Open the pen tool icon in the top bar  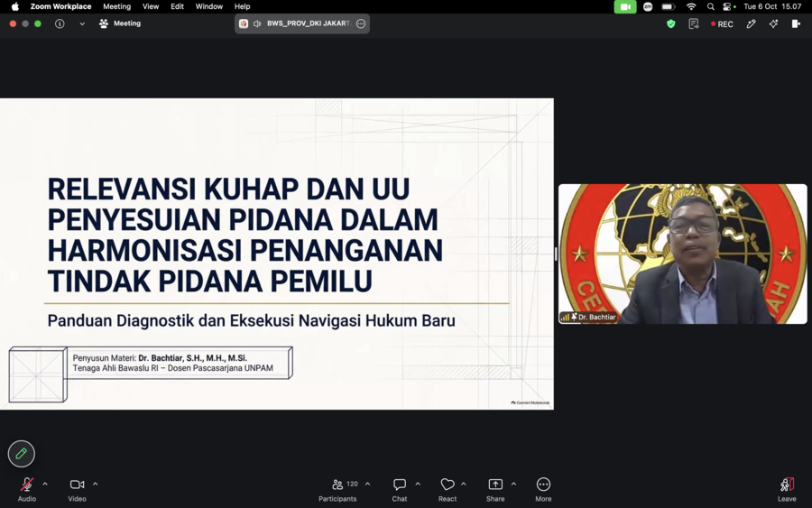click(751, 23)
